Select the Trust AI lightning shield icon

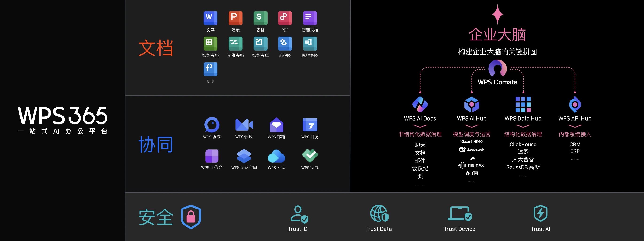tap(540, 213)
